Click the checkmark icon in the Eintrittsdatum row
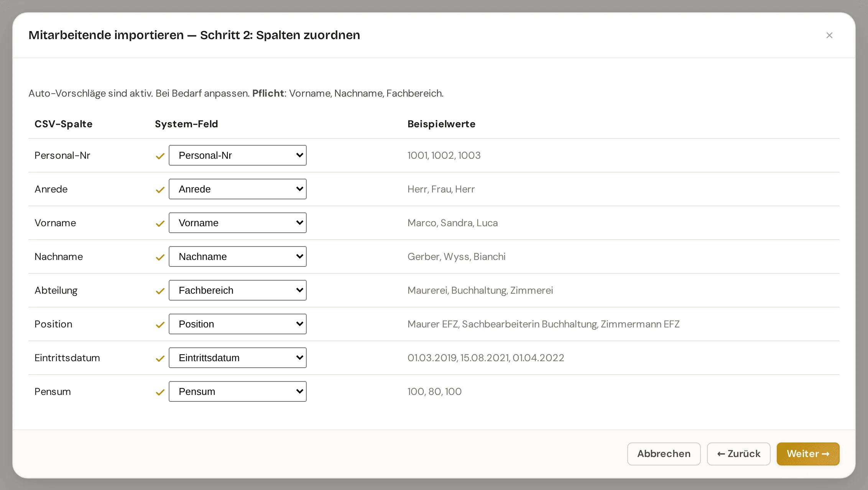 point(160,358)
